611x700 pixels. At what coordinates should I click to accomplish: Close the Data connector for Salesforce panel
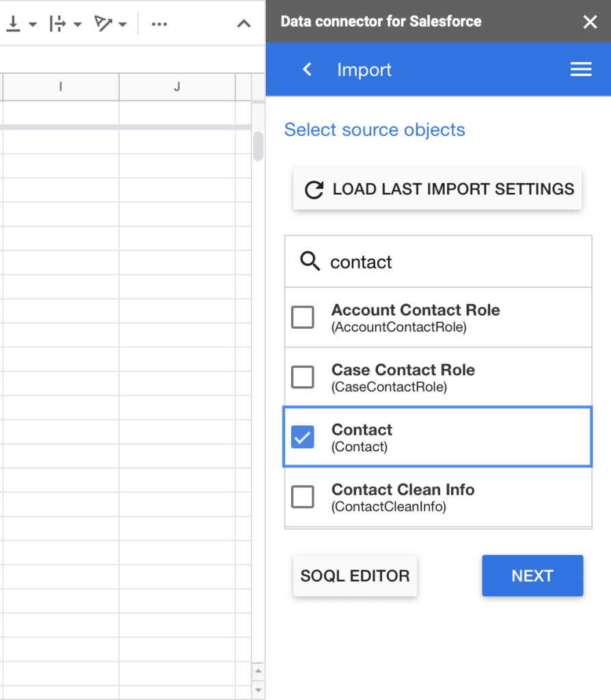pos(590,21)
